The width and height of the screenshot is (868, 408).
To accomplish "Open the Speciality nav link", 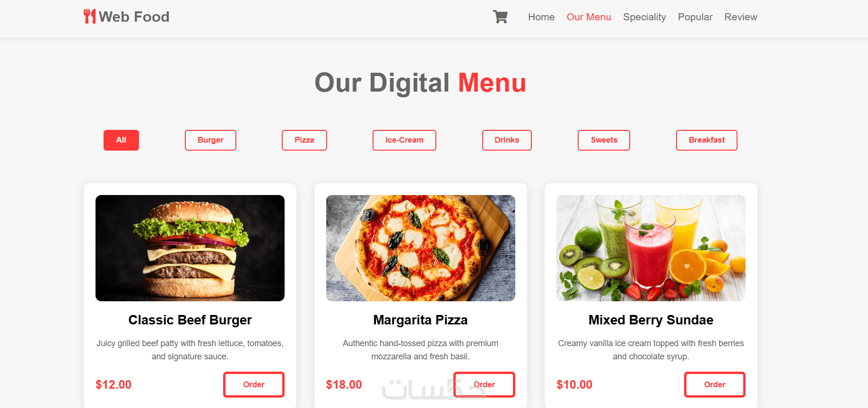I will coord(644,17).
